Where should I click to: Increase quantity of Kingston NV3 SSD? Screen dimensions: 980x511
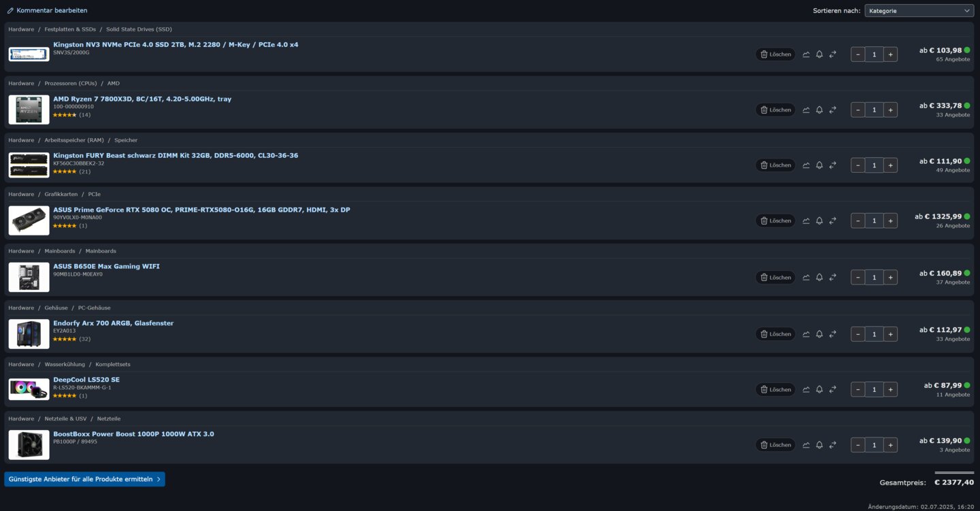(x=890, y=54)
